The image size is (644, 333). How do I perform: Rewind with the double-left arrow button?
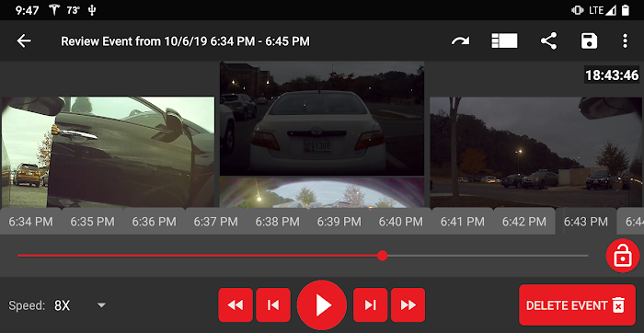click(x=236, y=305)
